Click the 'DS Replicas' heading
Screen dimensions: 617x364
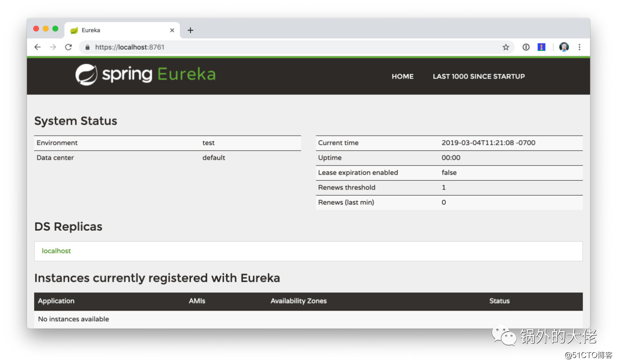68,227
